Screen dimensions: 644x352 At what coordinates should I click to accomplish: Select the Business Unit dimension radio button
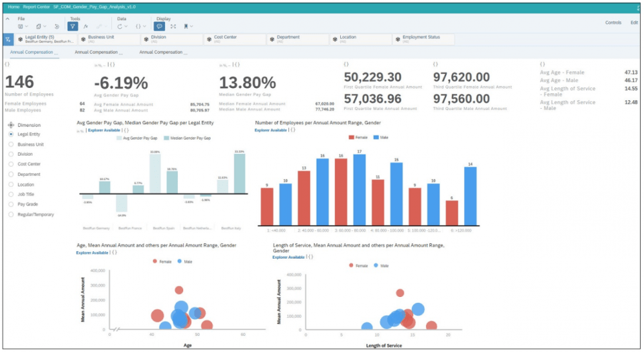coord(11,144)
